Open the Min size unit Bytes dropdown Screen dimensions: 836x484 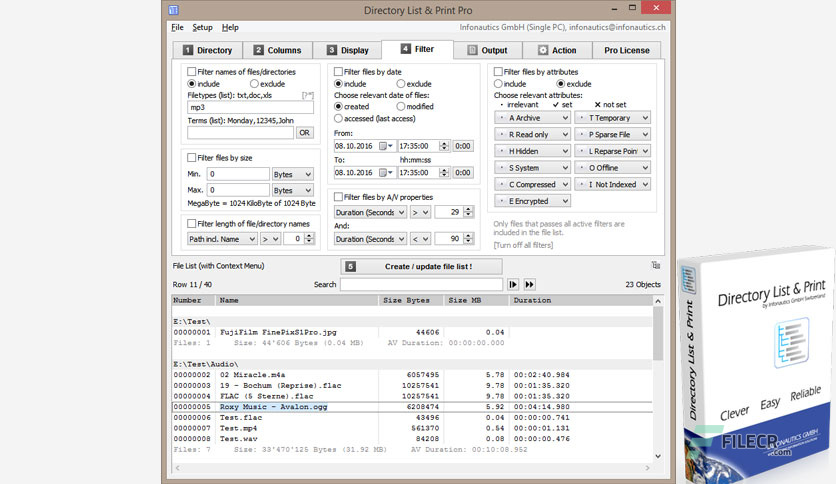[x=292, y=174]
